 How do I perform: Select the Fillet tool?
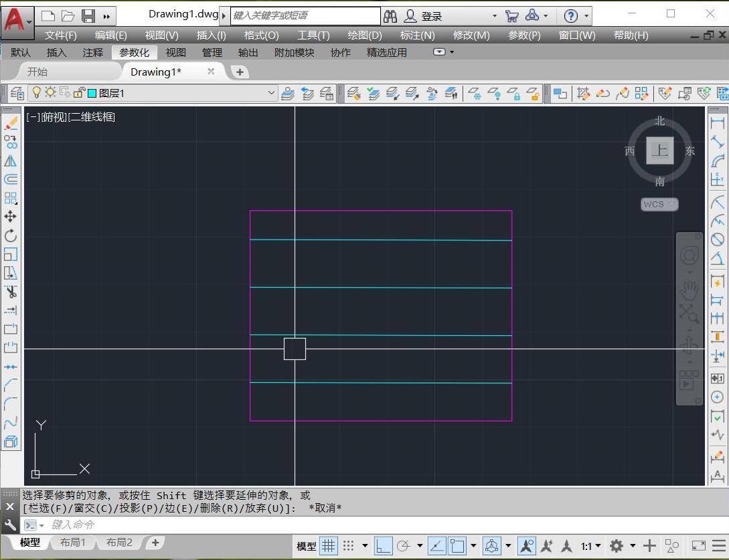tap(12, 403)
